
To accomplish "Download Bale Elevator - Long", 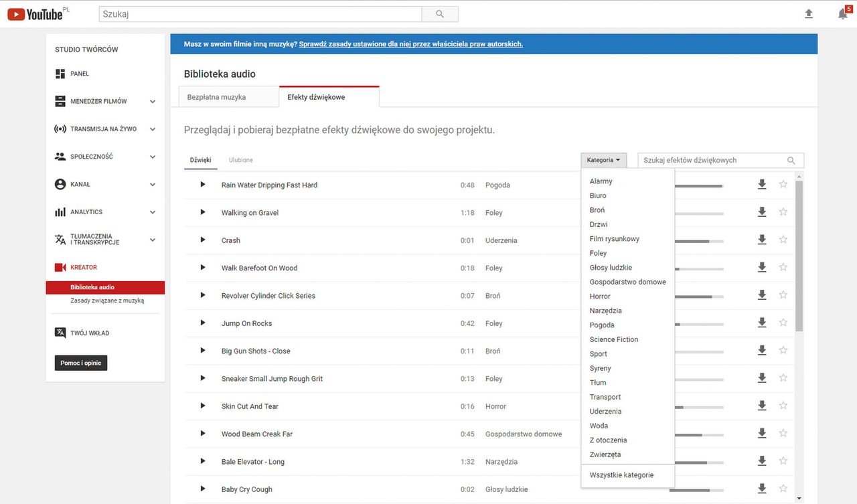I will (x=762, y=461).
